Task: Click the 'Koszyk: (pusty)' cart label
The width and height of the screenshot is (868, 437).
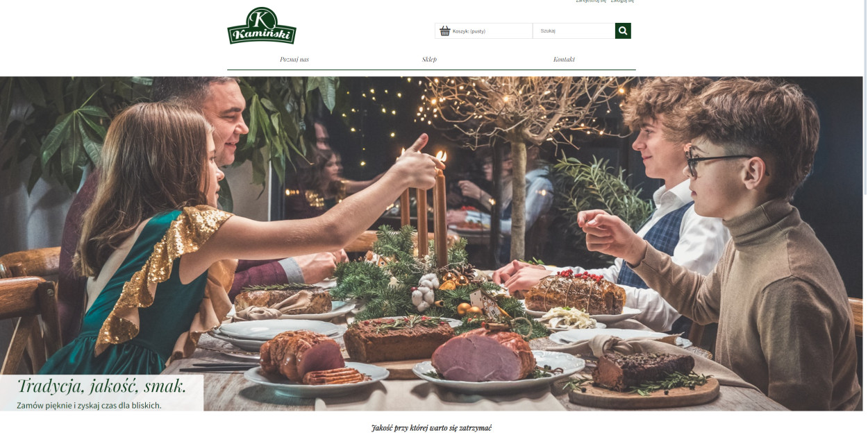Action: [469, 31]
